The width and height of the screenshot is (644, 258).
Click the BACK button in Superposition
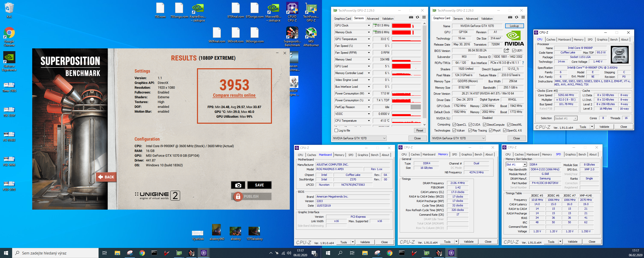[106, 177]
